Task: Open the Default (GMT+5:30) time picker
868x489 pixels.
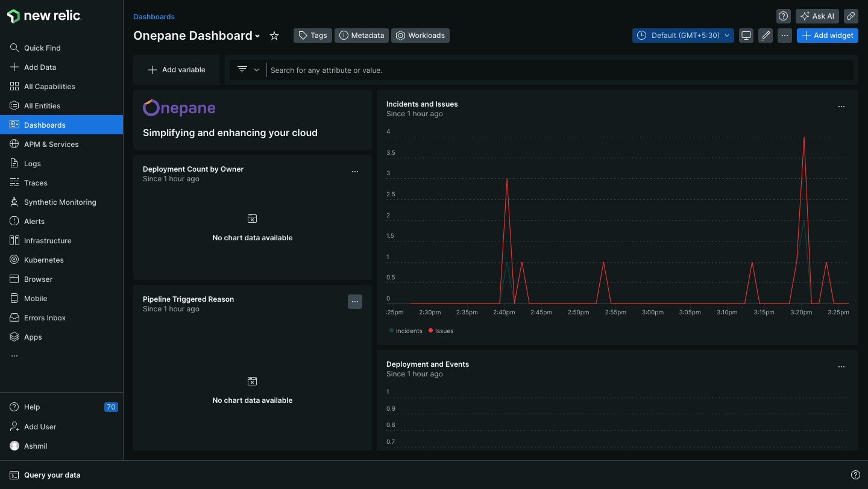Action: pos(683,36)
